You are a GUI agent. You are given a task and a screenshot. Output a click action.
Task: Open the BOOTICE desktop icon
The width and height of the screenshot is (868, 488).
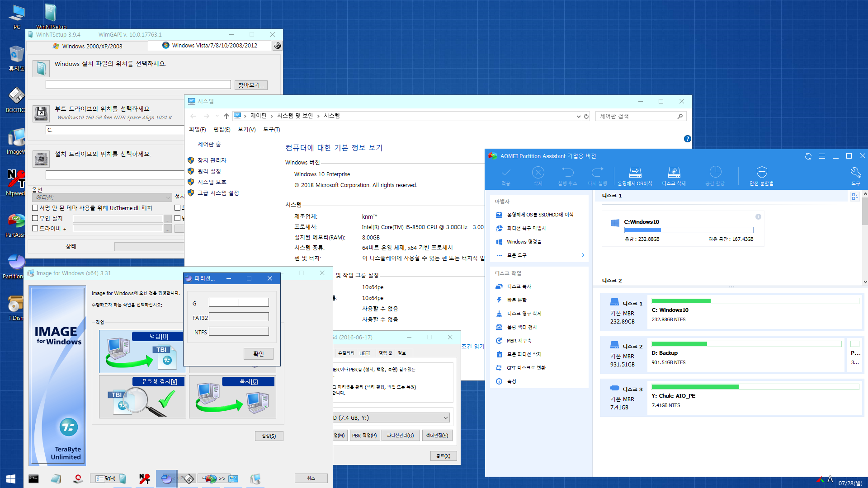tap(16, 100)
